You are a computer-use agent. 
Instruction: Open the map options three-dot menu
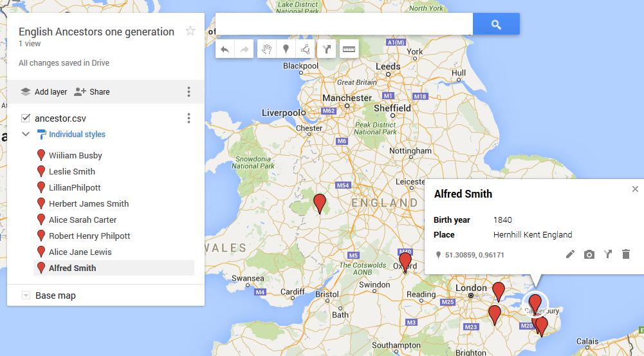pyautogui.click(x=189, y=91)
